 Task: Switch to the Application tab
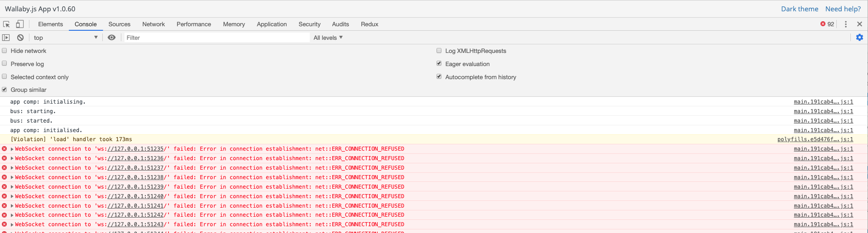click(x=272, y=24)
